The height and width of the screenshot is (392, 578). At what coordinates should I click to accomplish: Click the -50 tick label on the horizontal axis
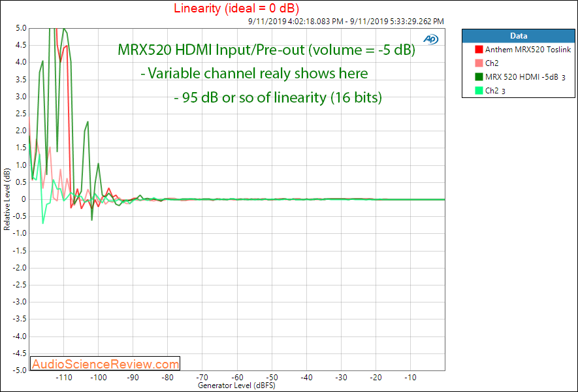click(x=272, y=378)
